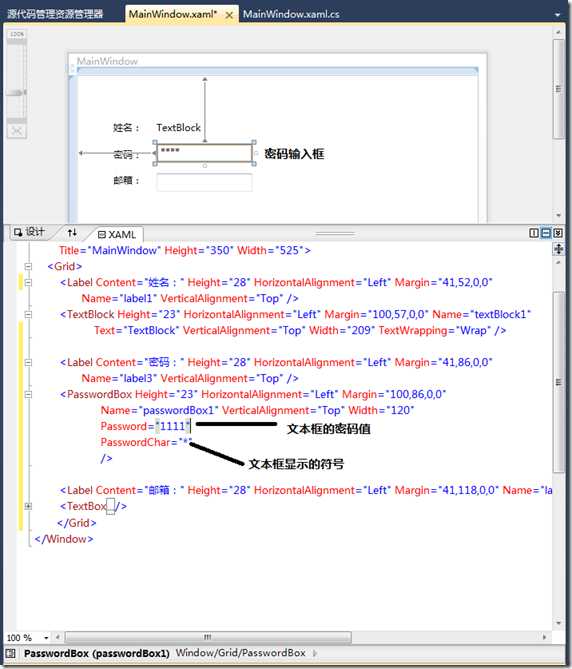Image resolution: width=572 pixels, height=669 pixels.
Task: Click the 100% zoom label on designer
Action: (x=17, y=34)
